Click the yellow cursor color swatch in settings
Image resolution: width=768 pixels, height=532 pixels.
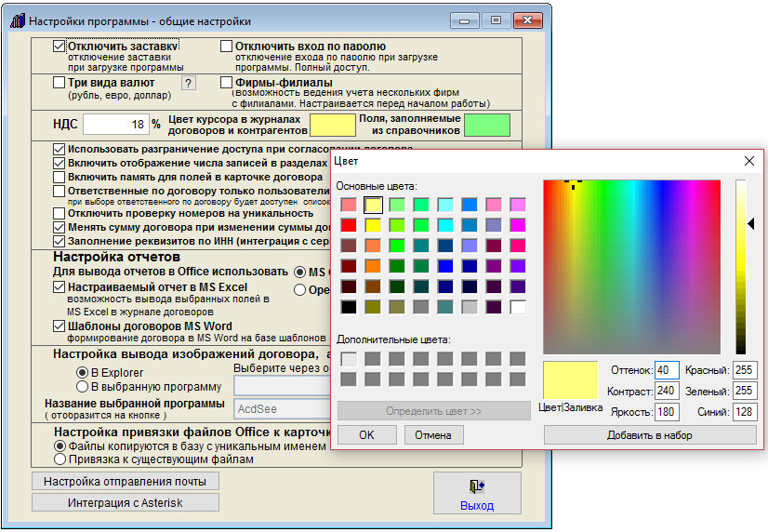tap(332, 124)
